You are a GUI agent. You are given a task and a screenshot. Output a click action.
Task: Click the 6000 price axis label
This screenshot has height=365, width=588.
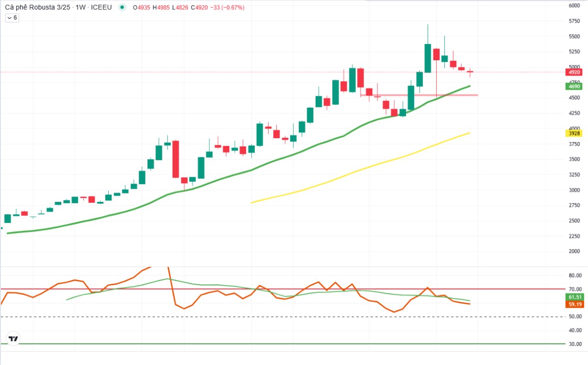[574, 6]
